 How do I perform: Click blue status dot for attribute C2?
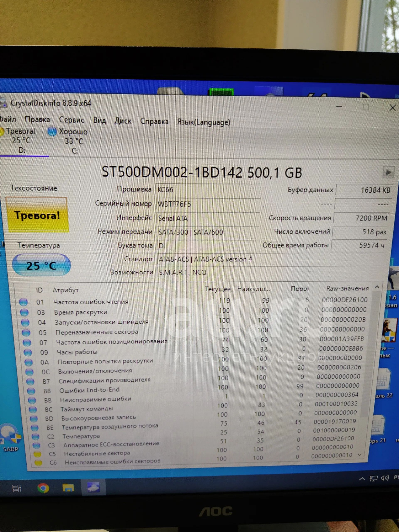coord(36,437)
